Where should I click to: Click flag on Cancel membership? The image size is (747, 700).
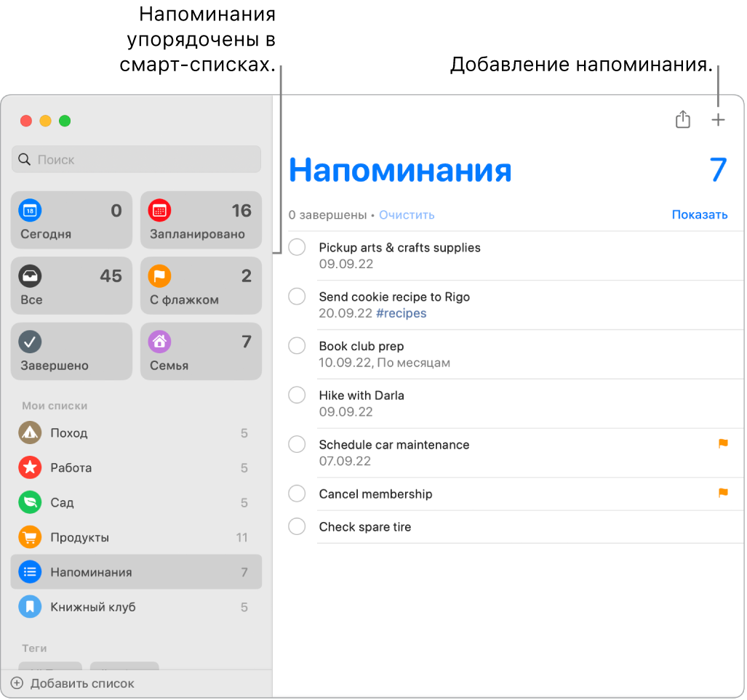click(723, 493)
